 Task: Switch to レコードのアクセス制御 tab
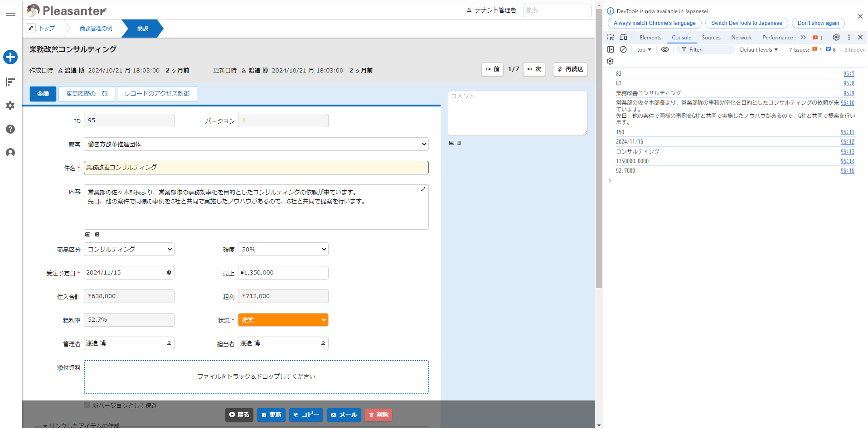coord(157,94)
